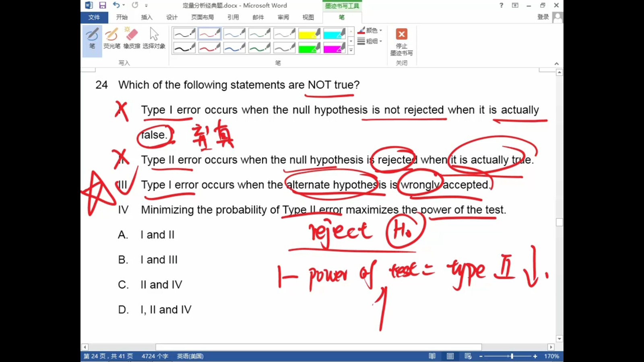Image resolution: width=644 pixels, height=362 pixels.
Task: Click the vertical scrollbar down arrow
Action: pos(559,339)
